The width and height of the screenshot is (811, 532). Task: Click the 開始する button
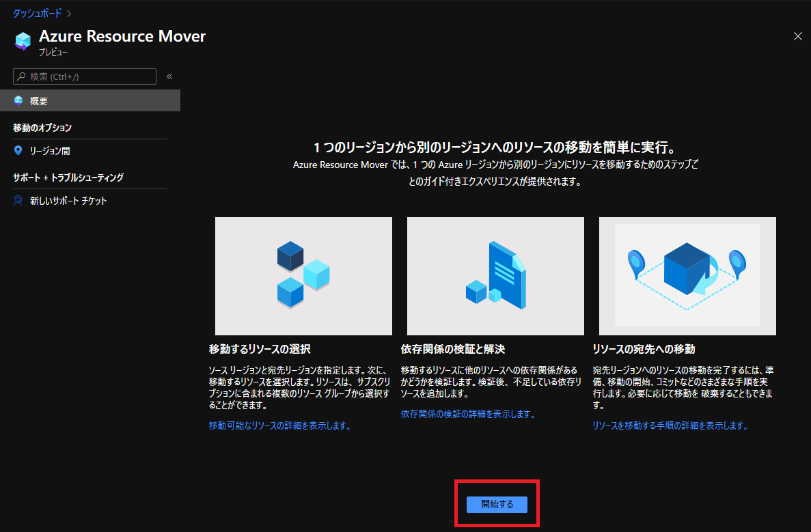click(497, 504)
